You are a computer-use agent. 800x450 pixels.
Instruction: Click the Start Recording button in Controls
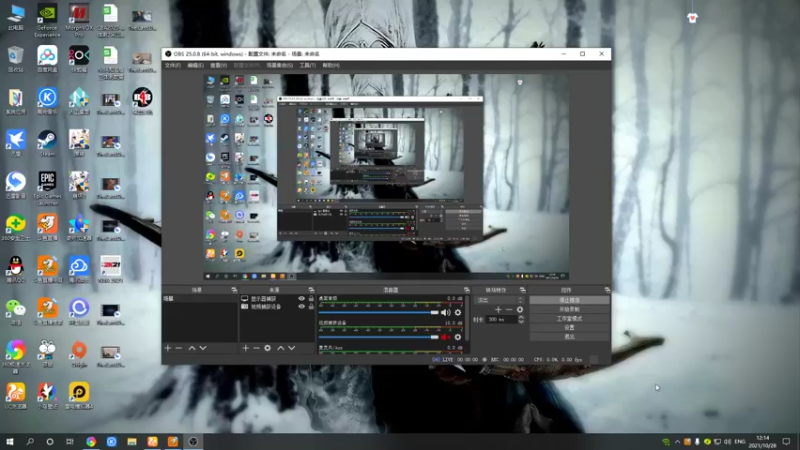tap(569, 309)
